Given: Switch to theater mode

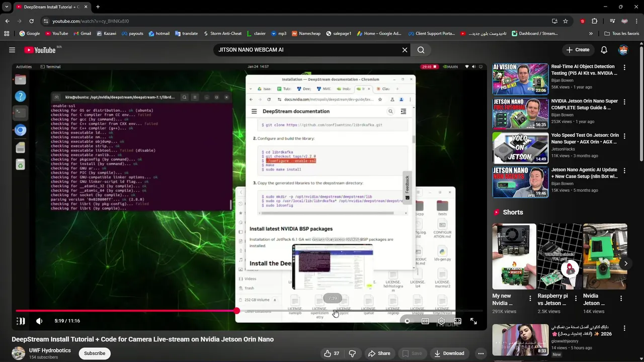Looking at the screenshot, I should pos(457,321).
